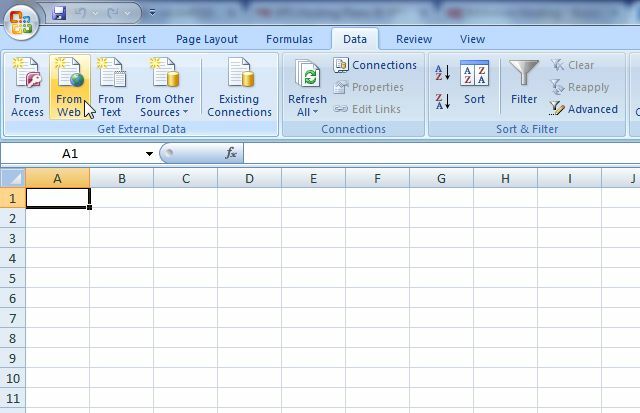Switch to the Review tab
Screen dimensions: 640x413
coord(414,39)
